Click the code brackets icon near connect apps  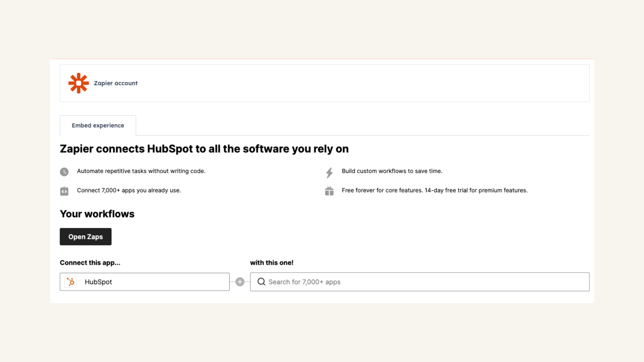tap(64, 191)
